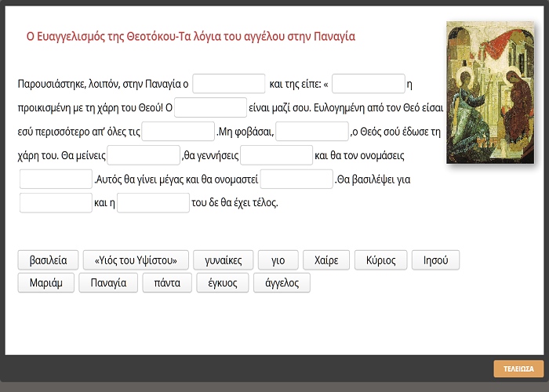Click the blank after 'Θα μείνεις'

tap(144, 155)
